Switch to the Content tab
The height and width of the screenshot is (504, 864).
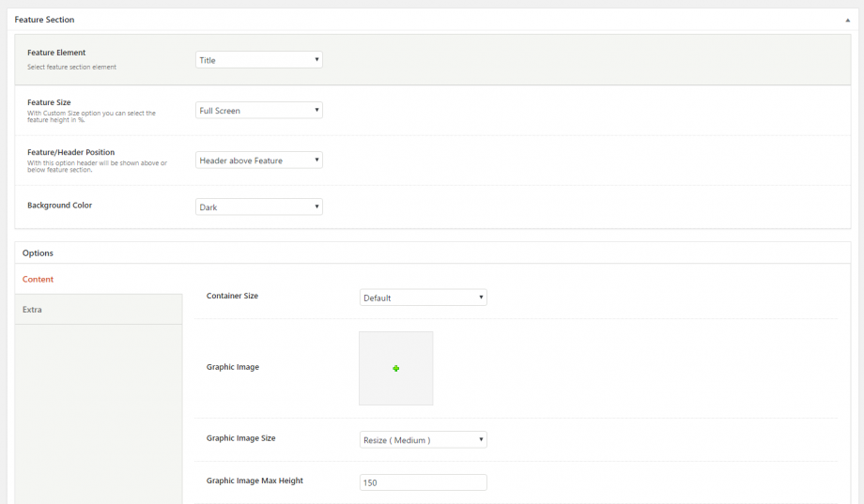pos(39,280)
